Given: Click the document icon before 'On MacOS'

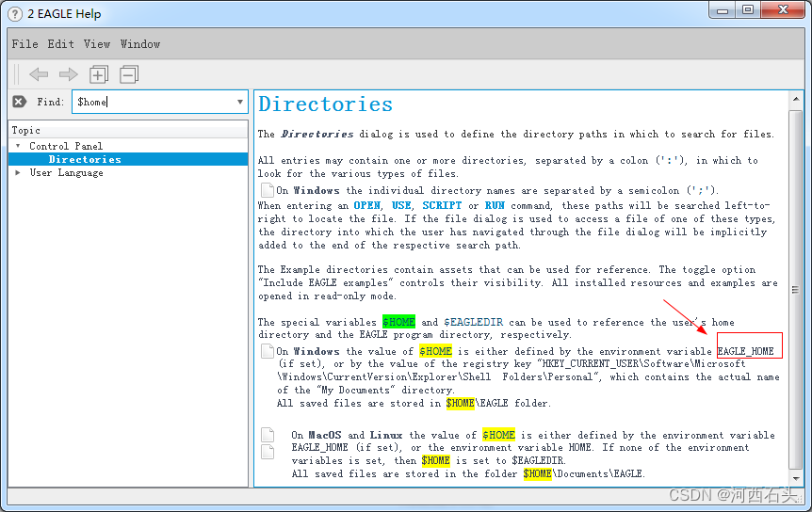Looking at the screenshot, I should pos(268,435).
